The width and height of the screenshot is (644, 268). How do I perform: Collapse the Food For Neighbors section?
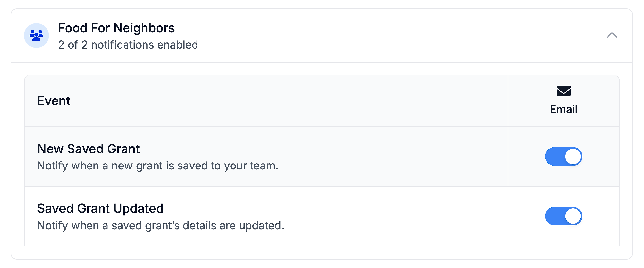612,35
